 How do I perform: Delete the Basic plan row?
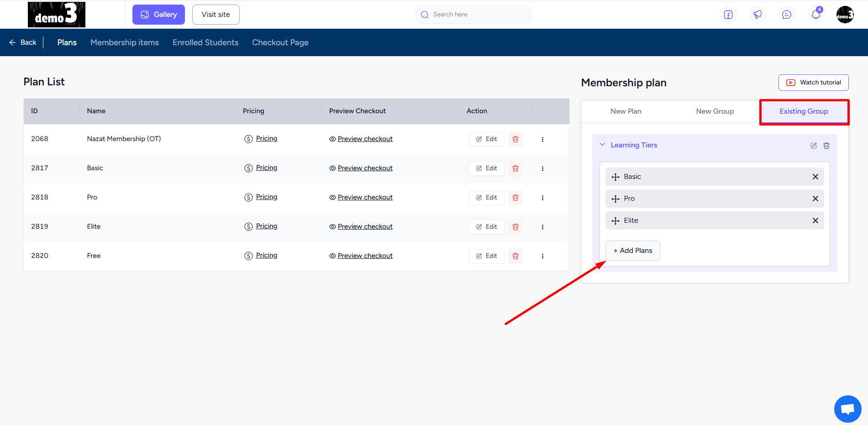516,168
